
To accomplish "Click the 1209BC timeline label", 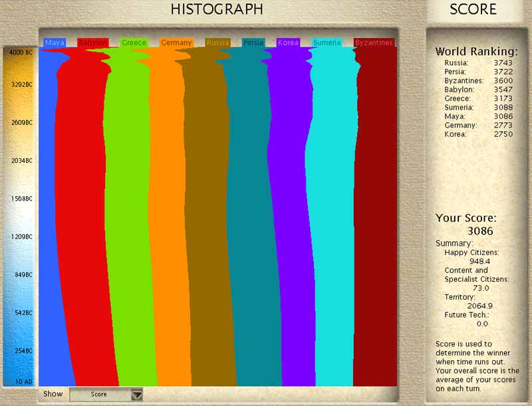I will tap(22, 237).
